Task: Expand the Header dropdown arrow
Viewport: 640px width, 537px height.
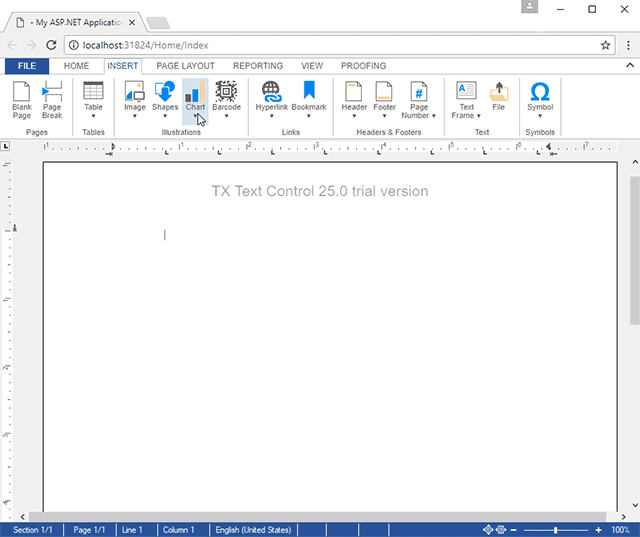Action: [x=354, y=116]
